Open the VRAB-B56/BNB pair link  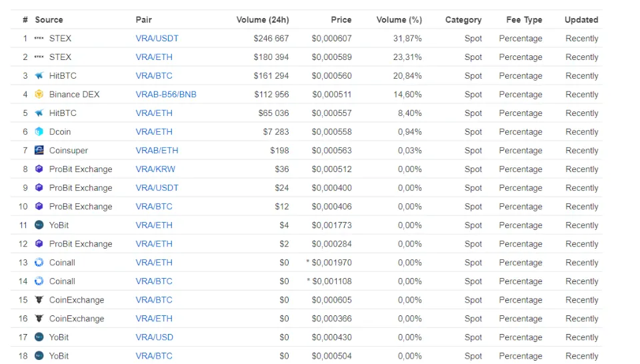[x=166, y=94]
